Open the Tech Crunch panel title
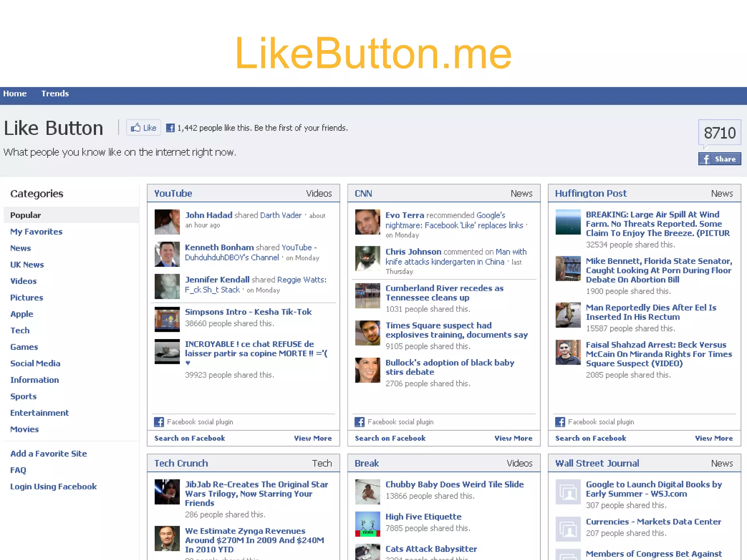The width and height of the screenshot is (747, 560). pyautogui.click(x=181, y=463)
